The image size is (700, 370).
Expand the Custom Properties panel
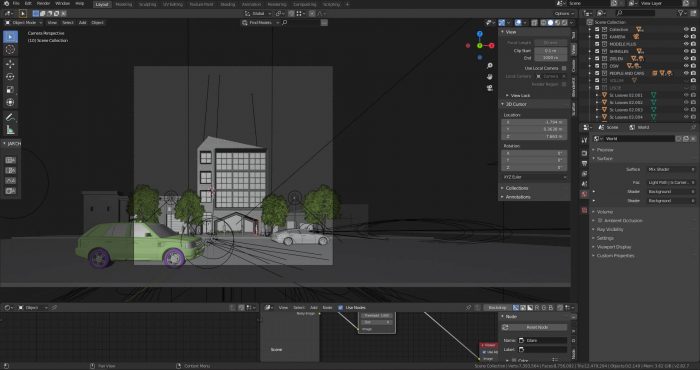point(615,256)
